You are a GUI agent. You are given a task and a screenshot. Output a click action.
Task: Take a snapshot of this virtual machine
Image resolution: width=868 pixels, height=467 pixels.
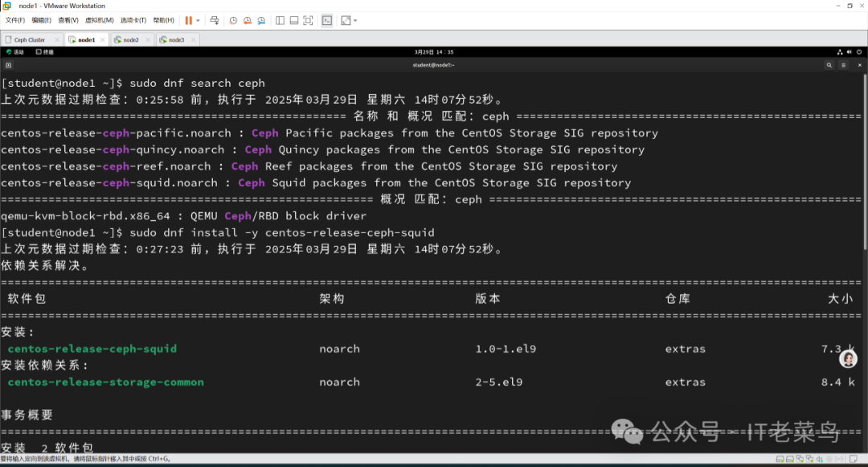pos(234,20)
